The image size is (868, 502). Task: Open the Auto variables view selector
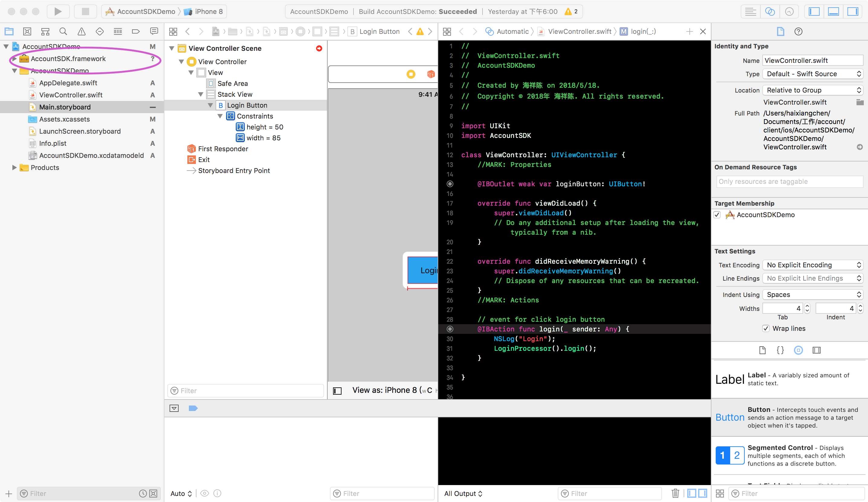pos(181,494)
